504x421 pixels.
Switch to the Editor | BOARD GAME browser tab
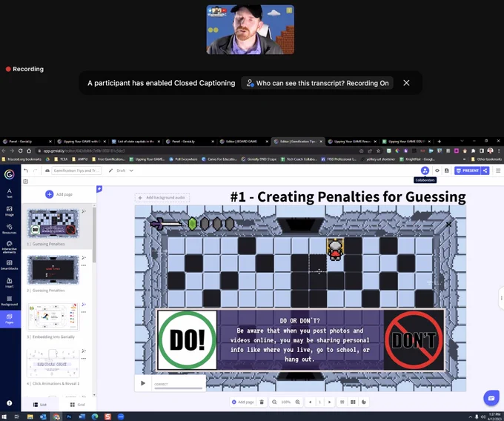tap(242, 142)
